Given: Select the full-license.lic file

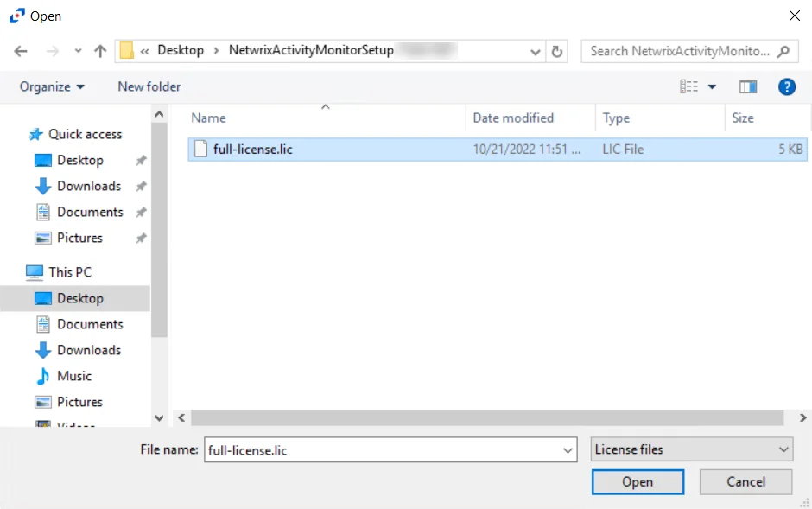Looking at the screenshot, I should [498, 150].
